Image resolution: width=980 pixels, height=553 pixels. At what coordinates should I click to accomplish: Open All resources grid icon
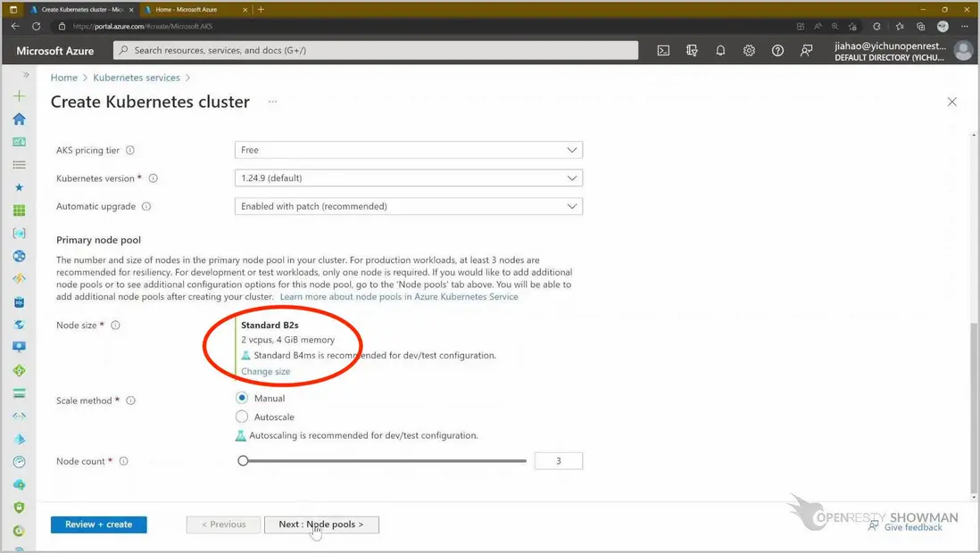point(20,210)
